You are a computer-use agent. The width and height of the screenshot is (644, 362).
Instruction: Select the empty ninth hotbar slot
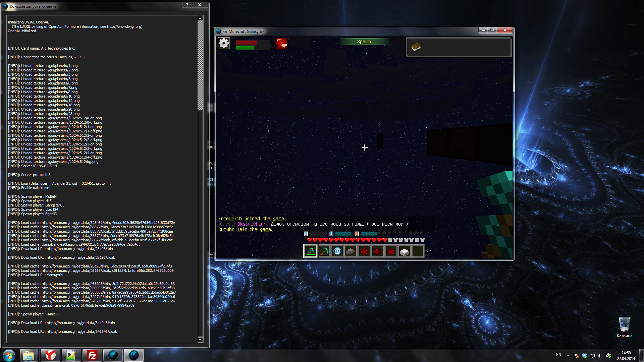click(418, 251)
